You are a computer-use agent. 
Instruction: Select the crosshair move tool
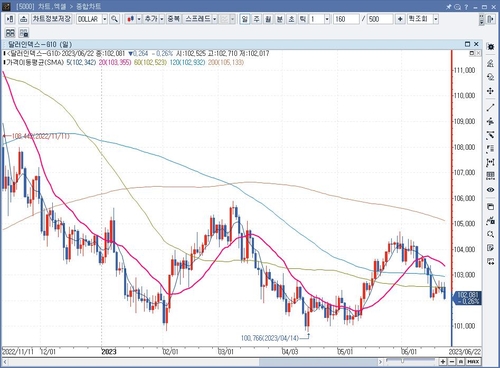490,91
